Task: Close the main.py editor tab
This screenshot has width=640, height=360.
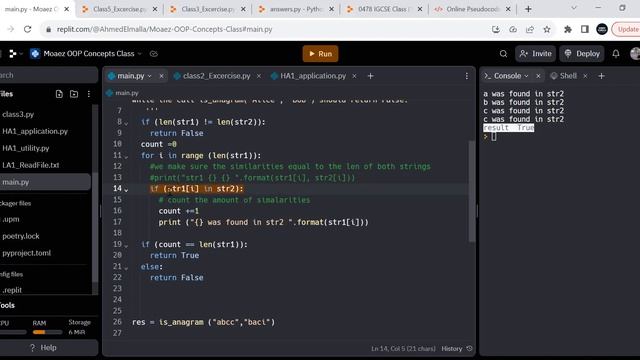Action: tap(161, 76)
